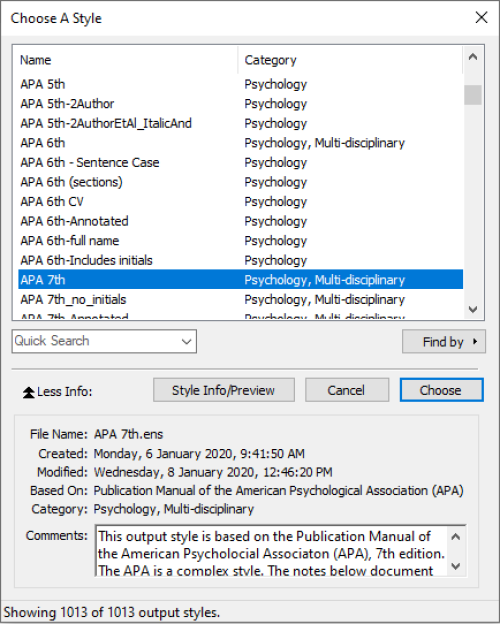Screen dimensions: 500x624
Task: Click the style list scrollbar thumb
Action: point(473,95)
